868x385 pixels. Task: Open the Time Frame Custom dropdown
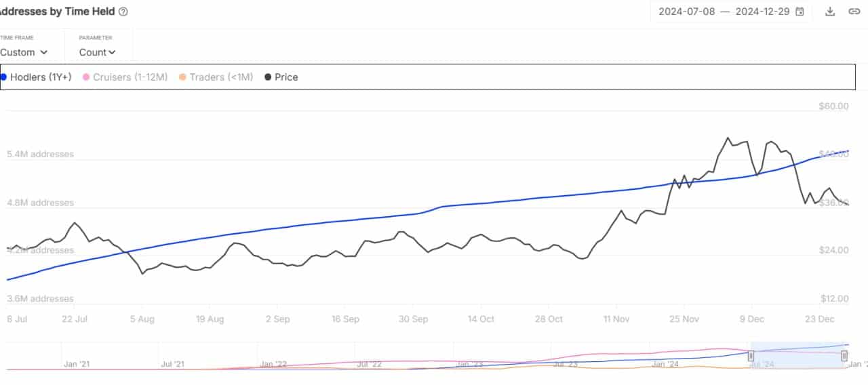[x=24, y=52]
